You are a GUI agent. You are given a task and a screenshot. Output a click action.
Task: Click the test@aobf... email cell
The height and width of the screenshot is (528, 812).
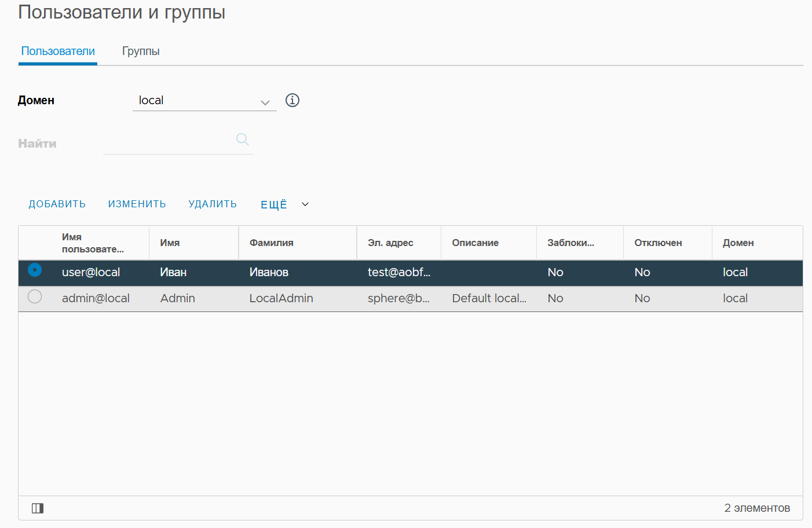click(x=399, y=272)
